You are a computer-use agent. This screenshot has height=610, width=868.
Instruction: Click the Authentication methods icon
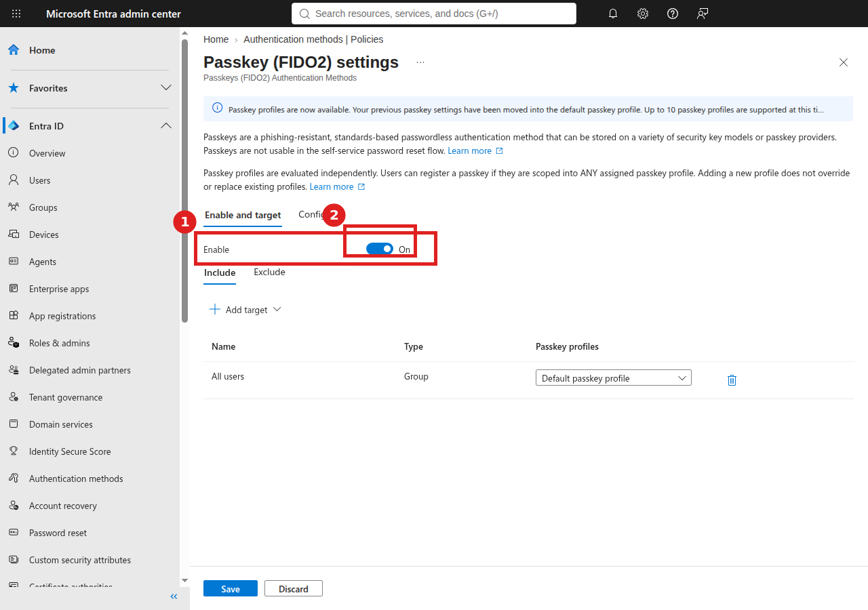[14, 479]
